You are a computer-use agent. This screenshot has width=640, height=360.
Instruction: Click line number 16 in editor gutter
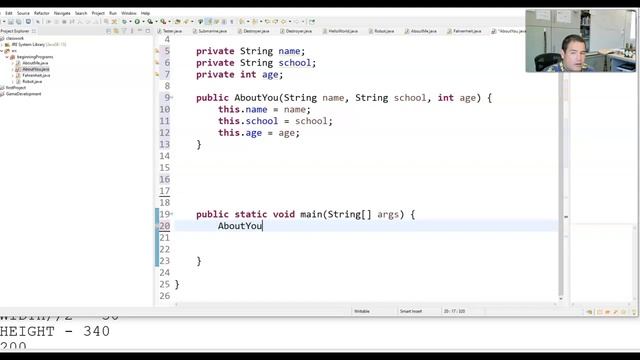click(164, 179)
